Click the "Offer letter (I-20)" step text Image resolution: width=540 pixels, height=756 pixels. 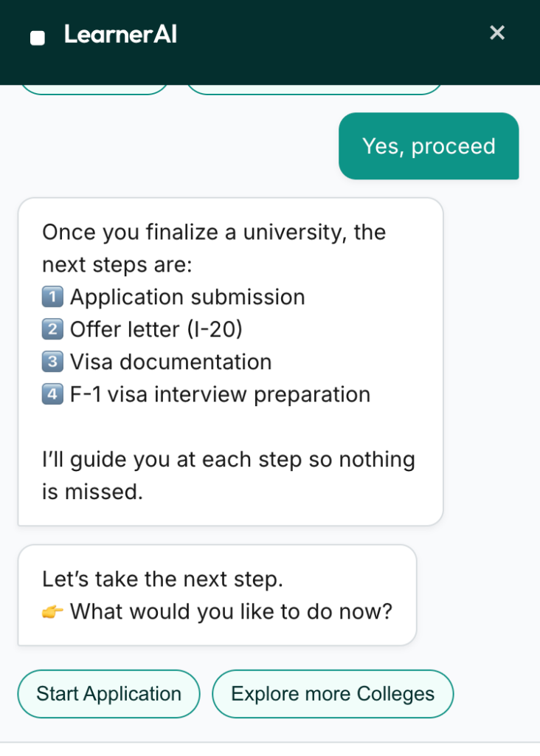(x=156, y=330)
